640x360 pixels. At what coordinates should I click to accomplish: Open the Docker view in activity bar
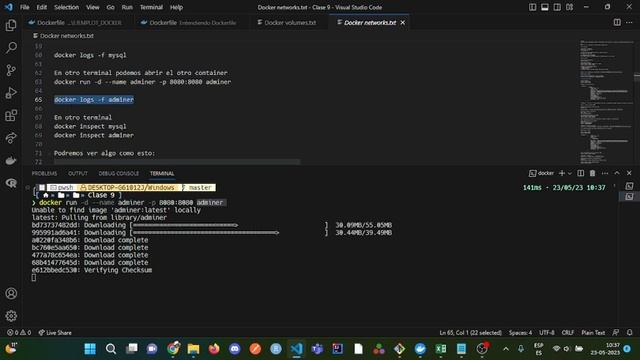(x=11, y=160)
